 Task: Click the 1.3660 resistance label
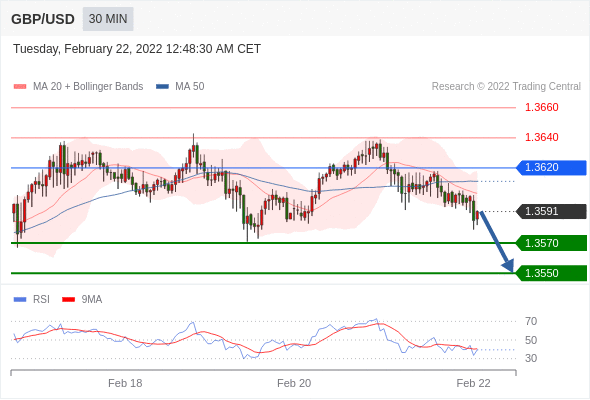tap(542, 108)
